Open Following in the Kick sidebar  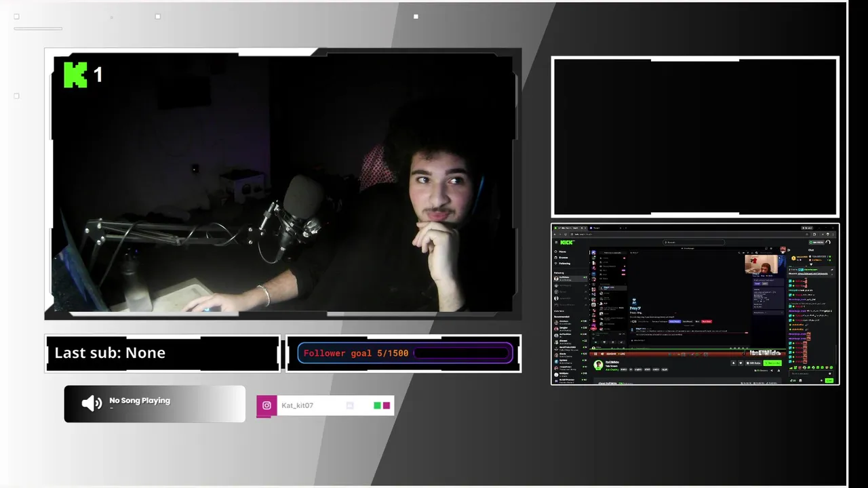tap(563, 264)
